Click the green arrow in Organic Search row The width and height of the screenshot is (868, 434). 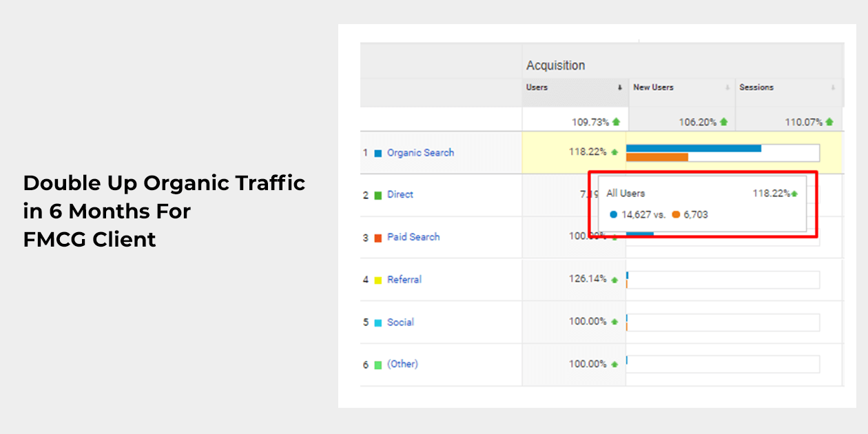(x=614, y=152)
